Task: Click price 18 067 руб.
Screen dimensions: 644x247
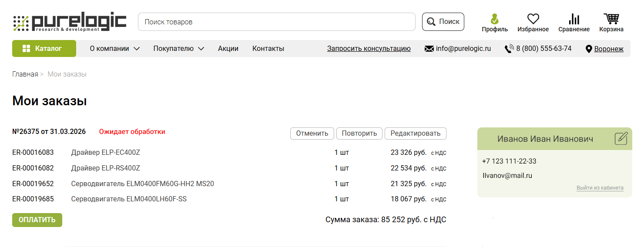Action: 409,199
